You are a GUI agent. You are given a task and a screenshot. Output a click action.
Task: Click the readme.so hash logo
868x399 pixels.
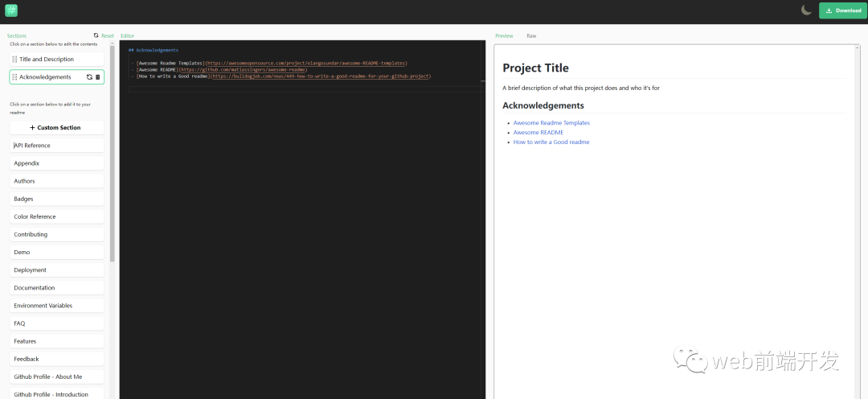[x=11, y=10]
